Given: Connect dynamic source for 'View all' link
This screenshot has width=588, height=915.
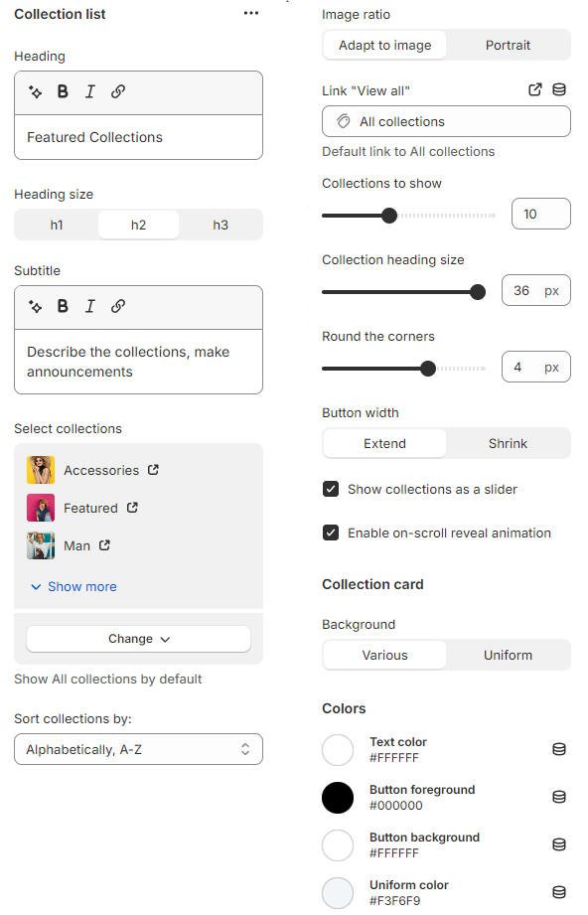Looking at the screenshot, I should pyautogui.click(x=558, y=89).
